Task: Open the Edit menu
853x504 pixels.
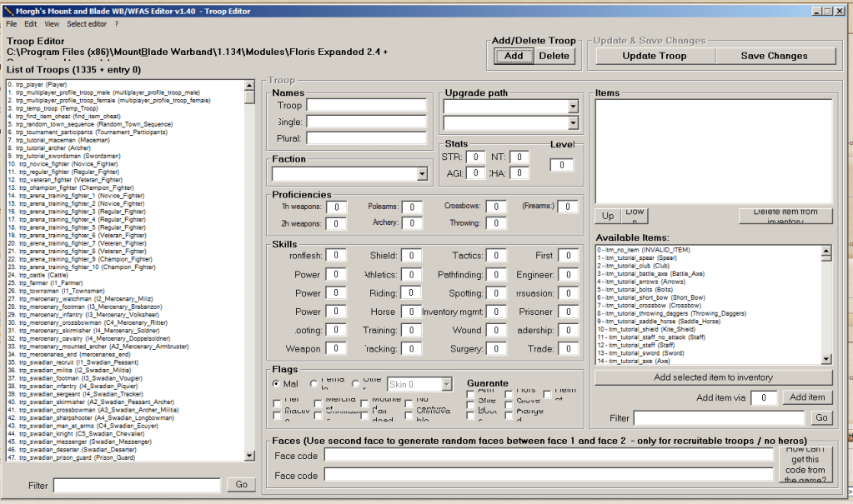Action: click(x=30, y=23)
